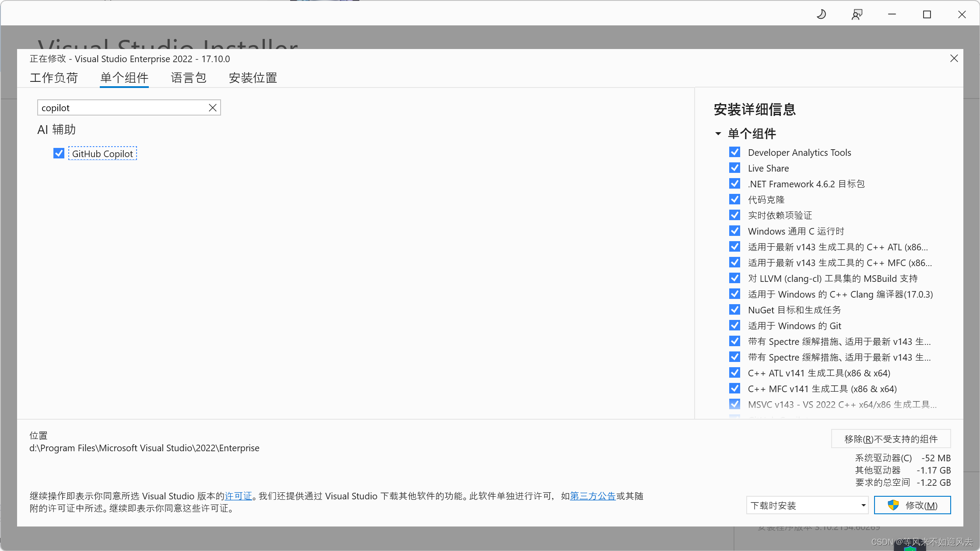Toggle C++ ATL v143 checkbox
The image size is (980, 551).
(735, 246)
